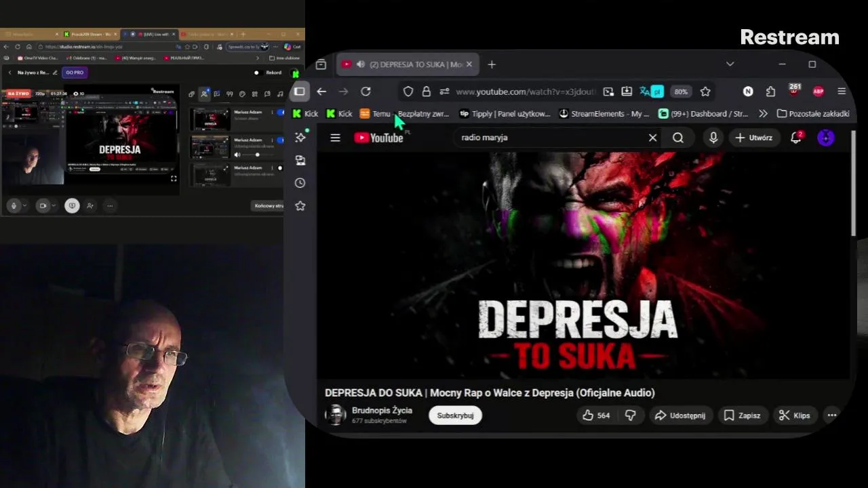The height and width of the screenshot is (488, 868).
Task: Go back in the Firefox window
Action: [x=321, y=91]
